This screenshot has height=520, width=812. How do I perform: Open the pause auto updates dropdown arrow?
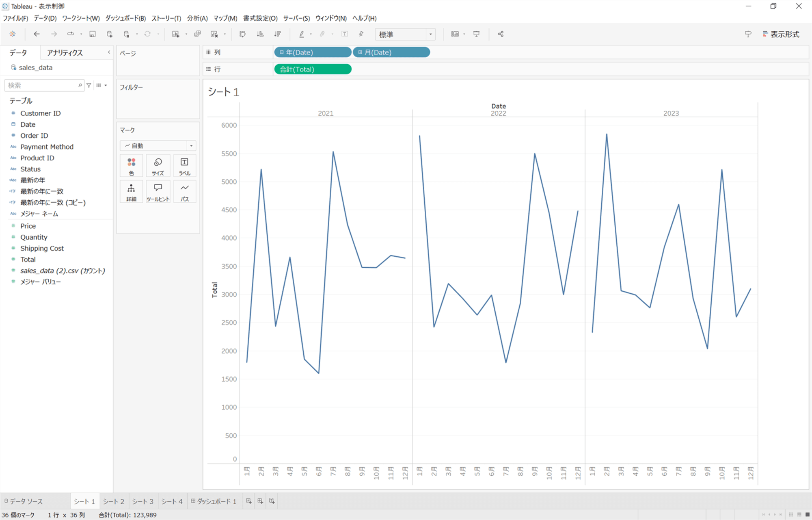coord(137,34)
